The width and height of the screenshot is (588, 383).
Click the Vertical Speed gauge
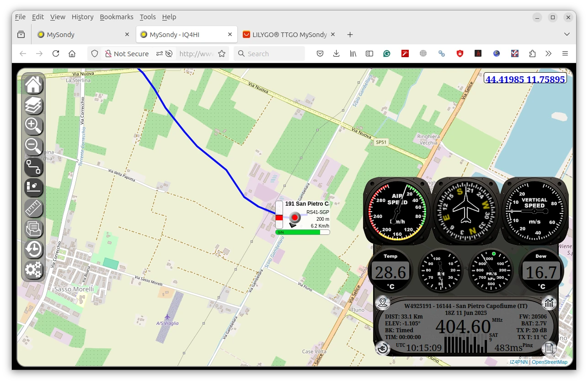tap(535, 210)
